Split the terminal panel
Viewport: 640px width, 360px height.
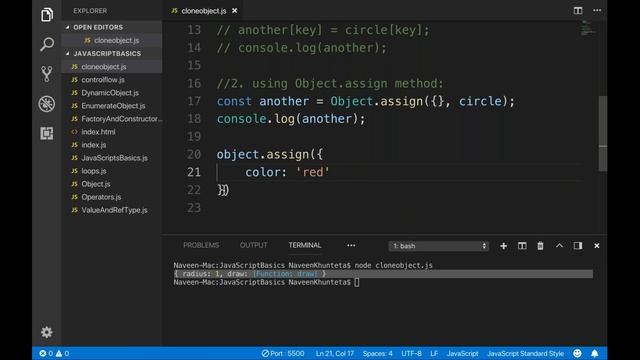click(x=522, y=246)
